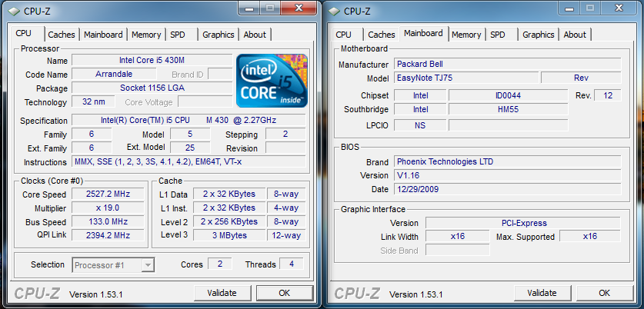Click the CPU-Z icon in right window title bar
Screen dimensions: 644x309
[x=335, y=11]
